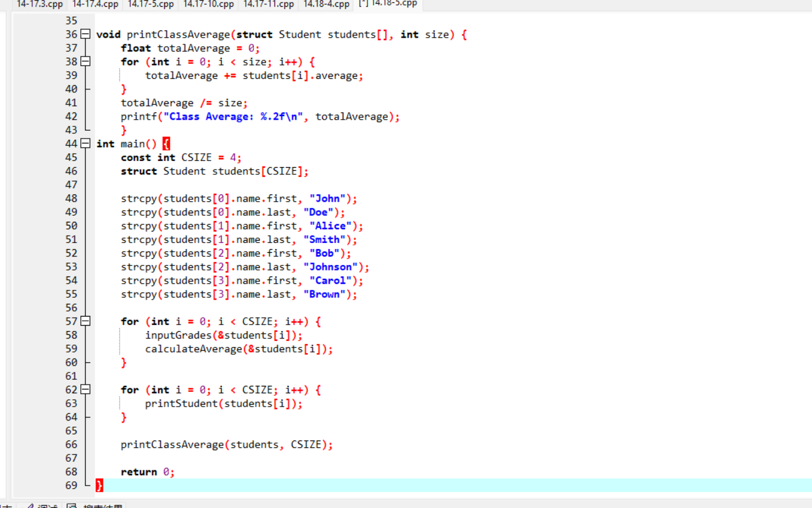Click line number 67 in the gutter

pos(71,458)
